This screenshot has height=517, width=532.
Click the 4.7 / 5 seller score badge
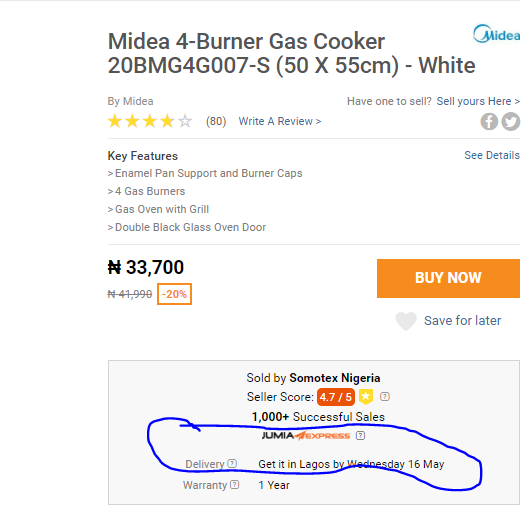click(x=336, y=397)
